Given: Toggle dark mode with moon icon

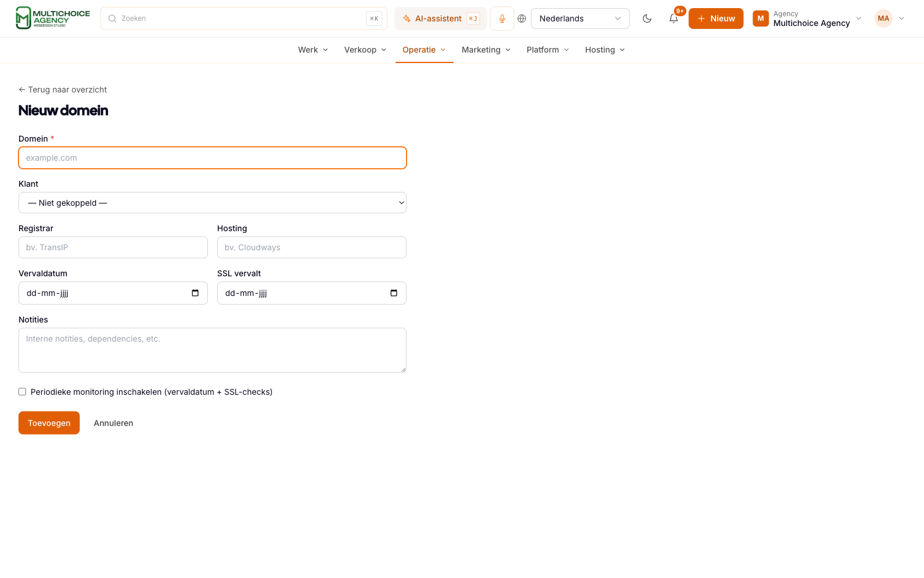Looking at the screenshot, I should tap(647, 18).
